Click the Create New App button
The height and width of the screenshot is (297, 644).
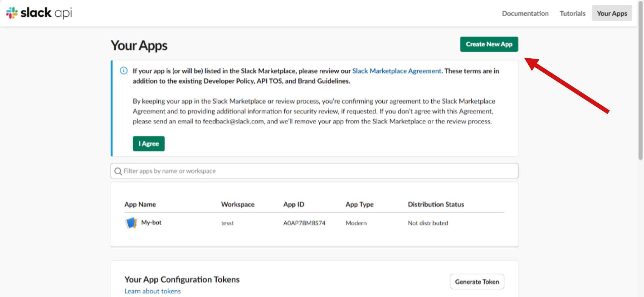tap(489, 44)
